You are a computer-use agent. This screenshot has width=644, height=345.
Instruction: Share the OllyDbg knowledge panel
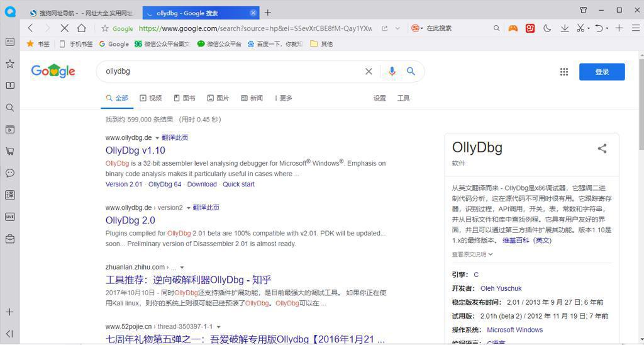point(602,149)
